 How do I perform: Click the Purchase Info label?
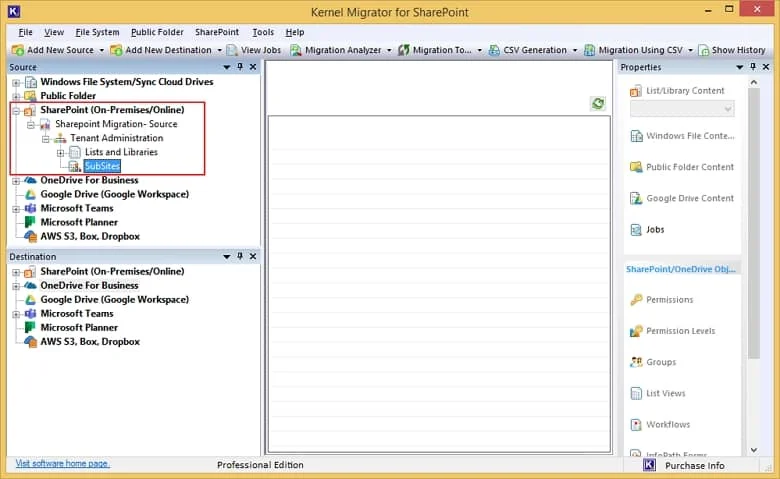[694, 466]
